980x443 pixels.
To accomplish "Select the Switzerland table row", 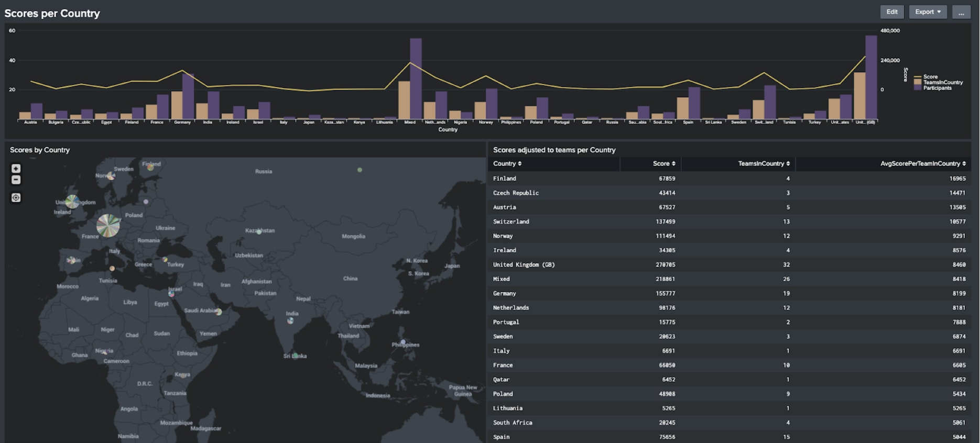I will click(729, 222).
